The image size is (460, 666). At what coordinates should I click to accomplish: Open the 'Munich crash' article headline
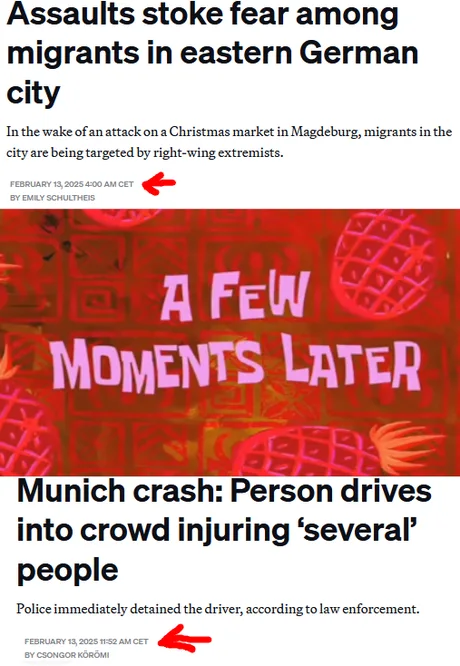pyautogui.click(x=224, y=530)
